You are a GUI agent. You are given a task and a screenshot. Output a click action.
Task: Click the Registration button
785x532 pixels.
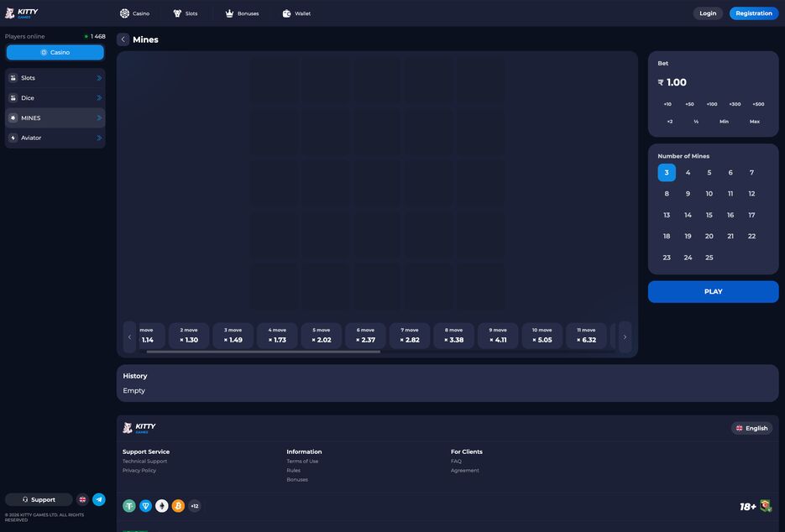point(753,13)
